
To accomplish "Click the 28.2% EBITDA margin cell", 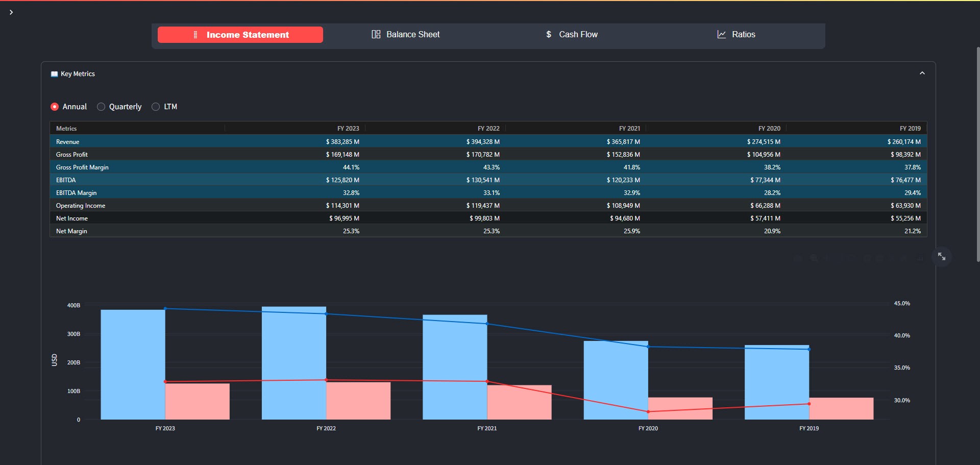I will point(772,193).
